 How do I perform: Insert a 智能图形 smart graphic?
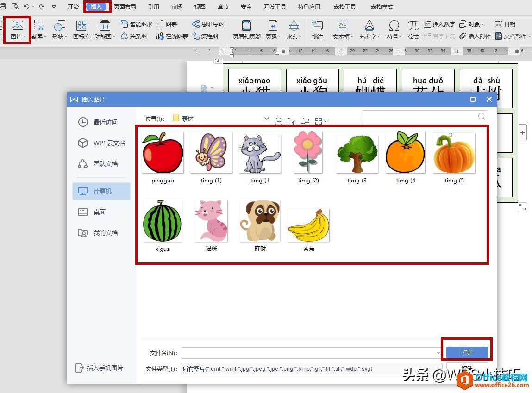point(136,23)
